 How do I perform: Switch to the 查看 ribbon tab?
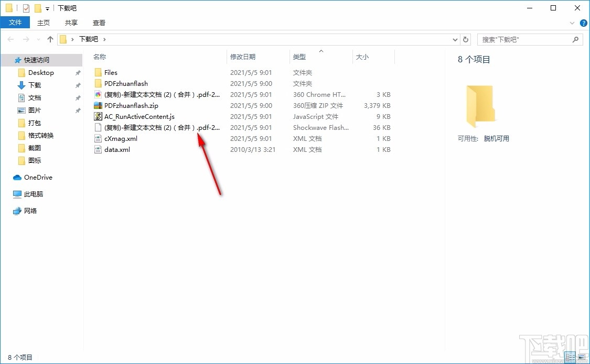tap(99, 23)
